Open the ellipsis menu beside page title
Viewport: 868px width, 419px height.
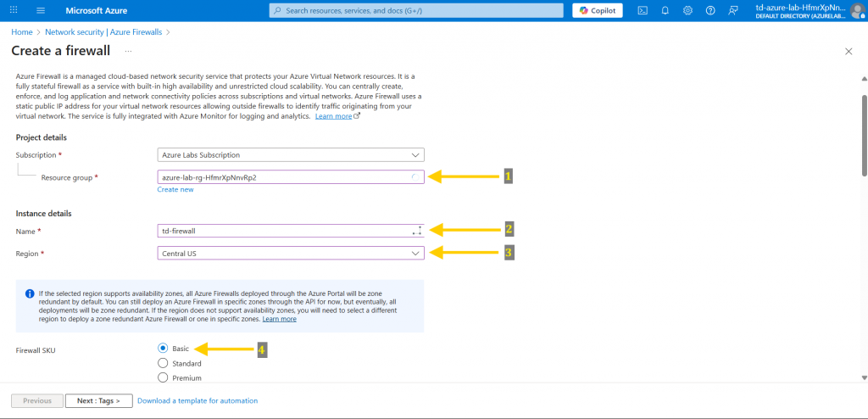point(129,51)
